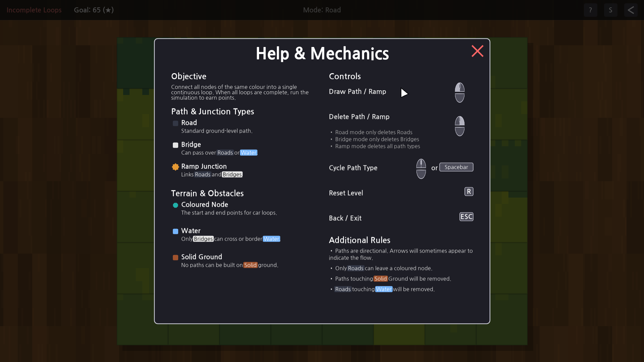The height and width of the screenshot is (362, 644).
Task: Click the R key for Reset Level
Action: point(469,192)
